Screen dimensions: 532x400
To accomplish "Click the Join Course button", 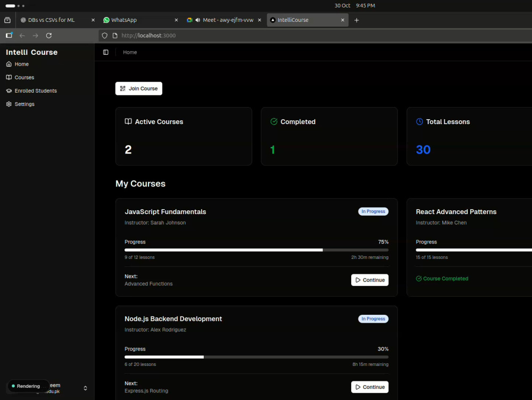I will pos(138,88).
